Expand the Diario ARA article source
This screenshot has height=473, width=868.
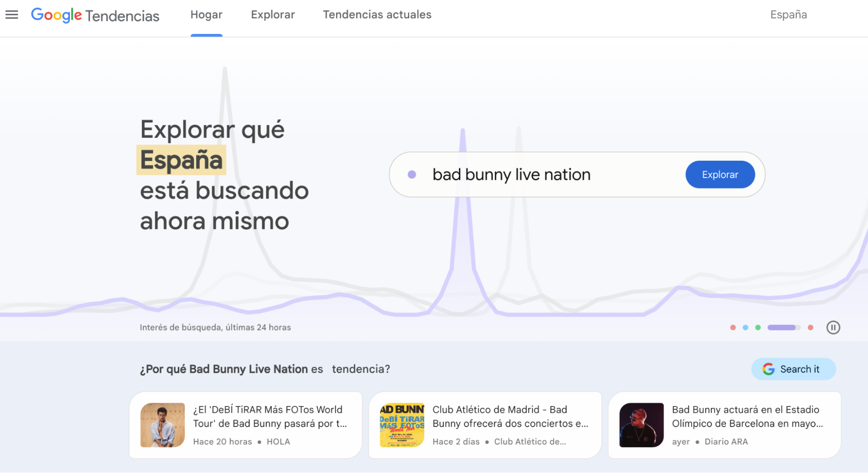click(x=726, y=441)
